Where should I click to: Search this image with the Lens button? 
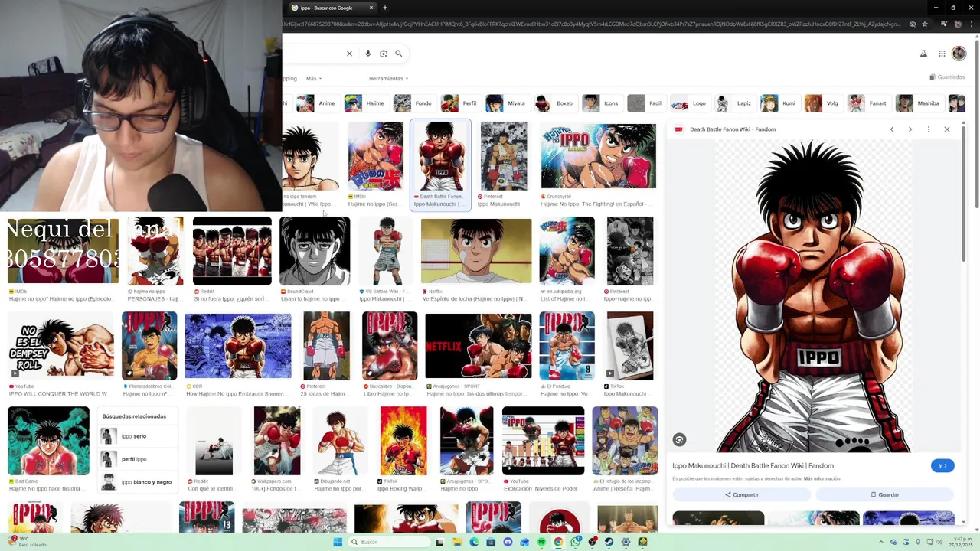click(679, 439)
